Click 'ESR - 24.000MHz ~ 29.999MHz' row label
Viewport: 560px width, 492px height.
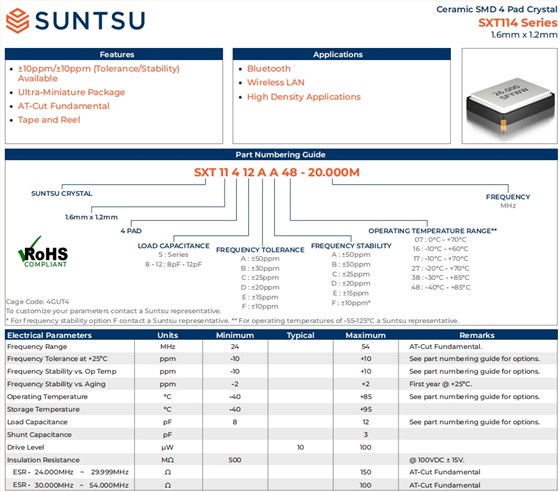coord(70,472)
